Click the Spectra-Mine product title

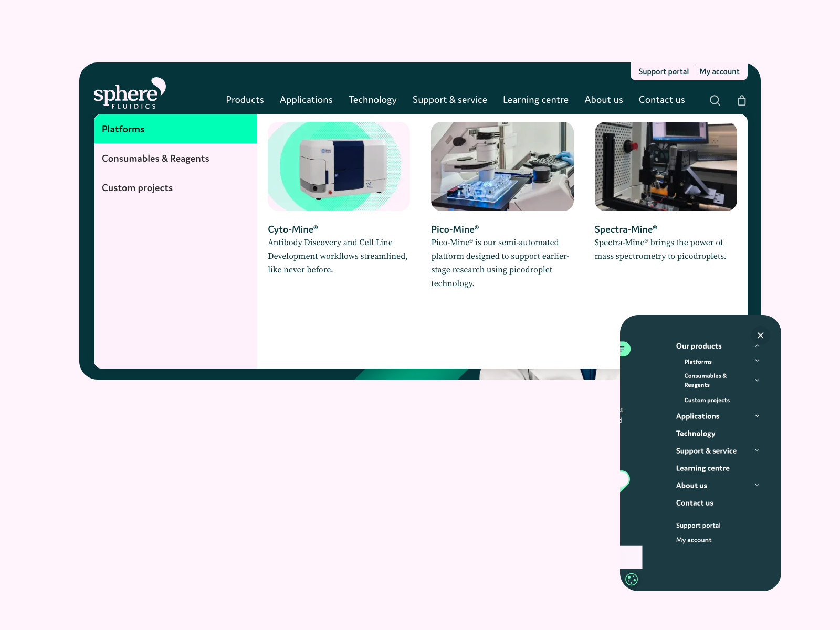tap(625, 229)
